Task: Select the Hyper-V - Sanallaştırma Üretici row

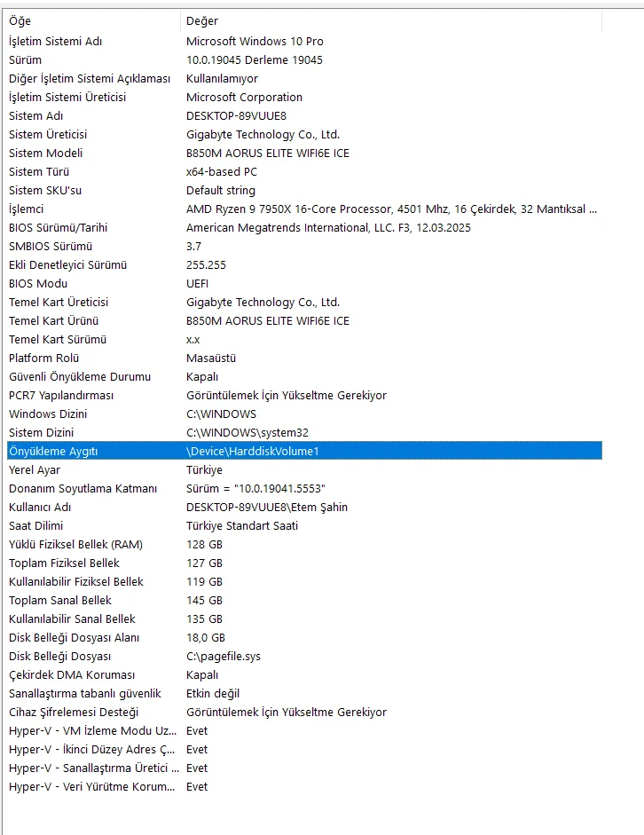Action: pyautogui.click(x=304, y=768)
